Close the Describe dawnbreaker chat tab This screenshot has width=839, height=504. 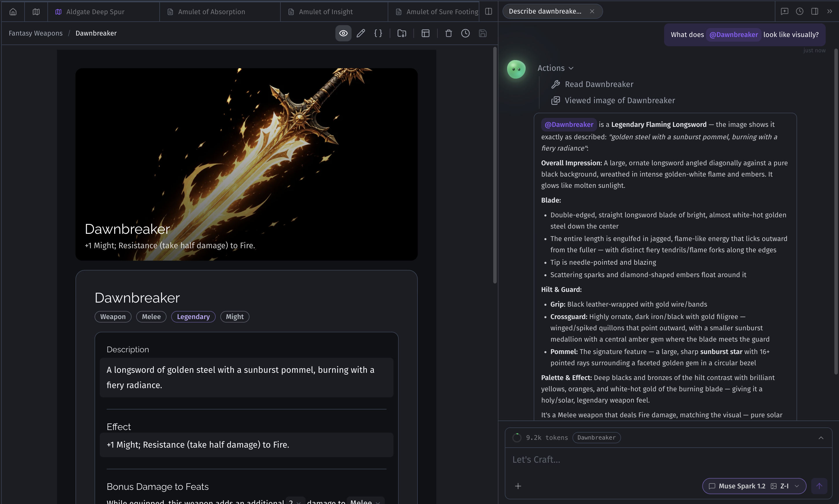point(592,11)
